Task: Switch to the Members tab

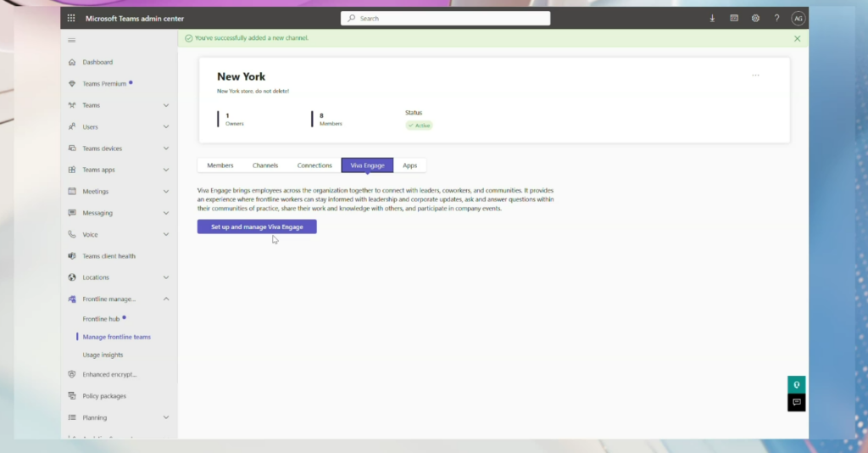Action: point(220,165)
